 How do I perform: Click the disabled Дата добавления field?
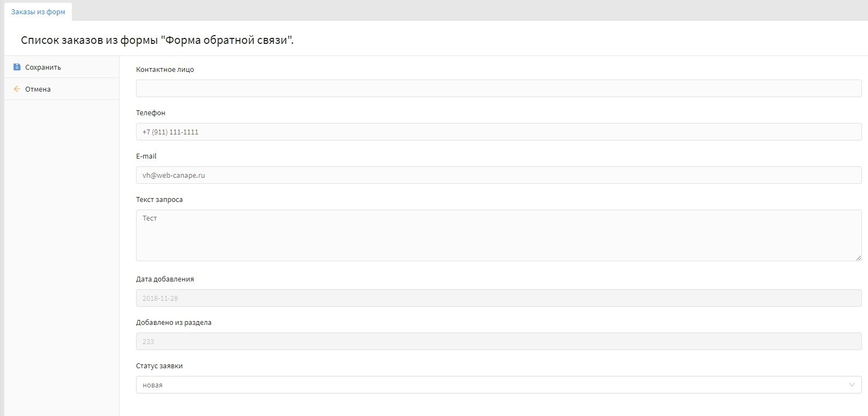point(498,298)
